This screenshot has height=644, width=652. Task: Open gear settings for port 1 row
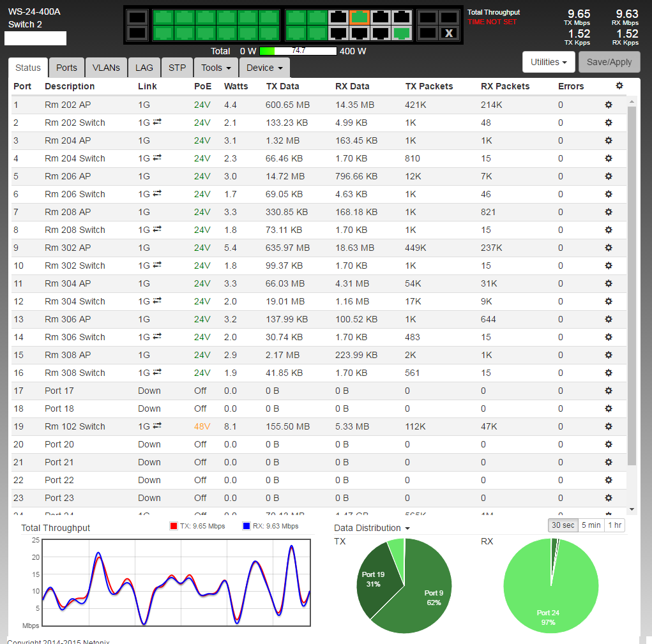click(609, 105)
